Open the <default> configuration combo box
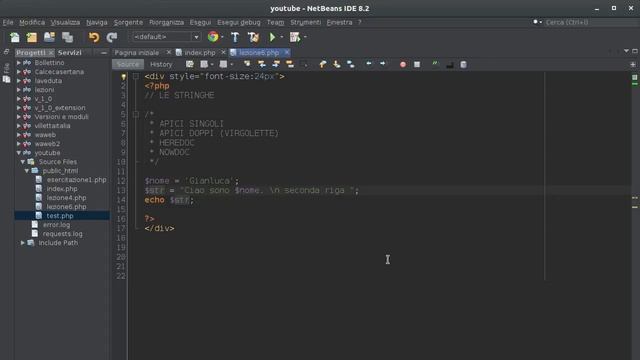Screen dimensions: 640x360 point(166,37)
